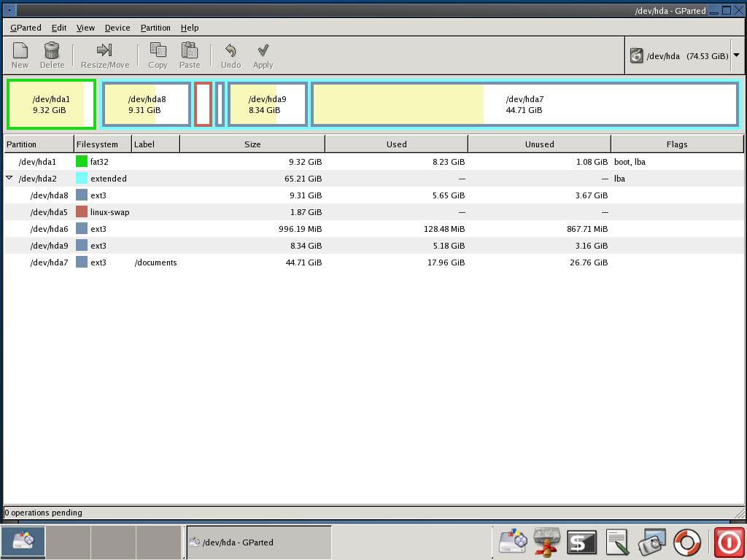Select the red linux-swap block in disk map
This screenshot has height=560, width=747.
click(x=203, y=104)
